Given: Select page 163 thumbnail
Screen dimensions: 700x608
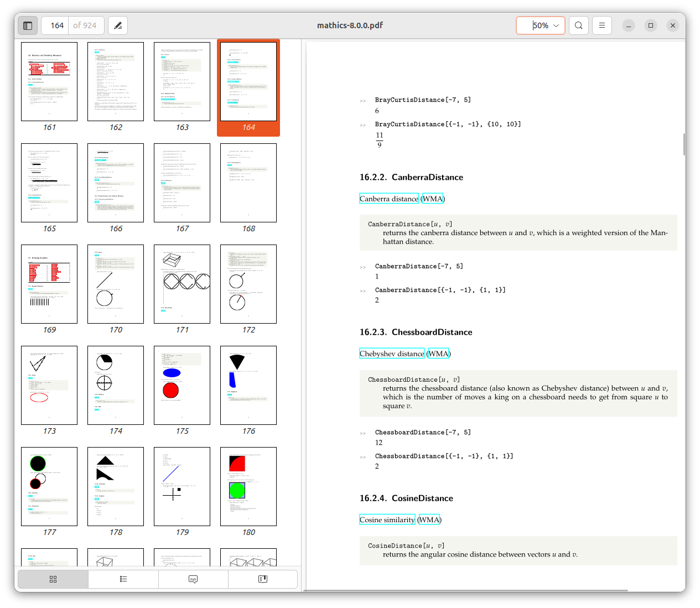Looking at the screenshot, I should click(182, 82).
